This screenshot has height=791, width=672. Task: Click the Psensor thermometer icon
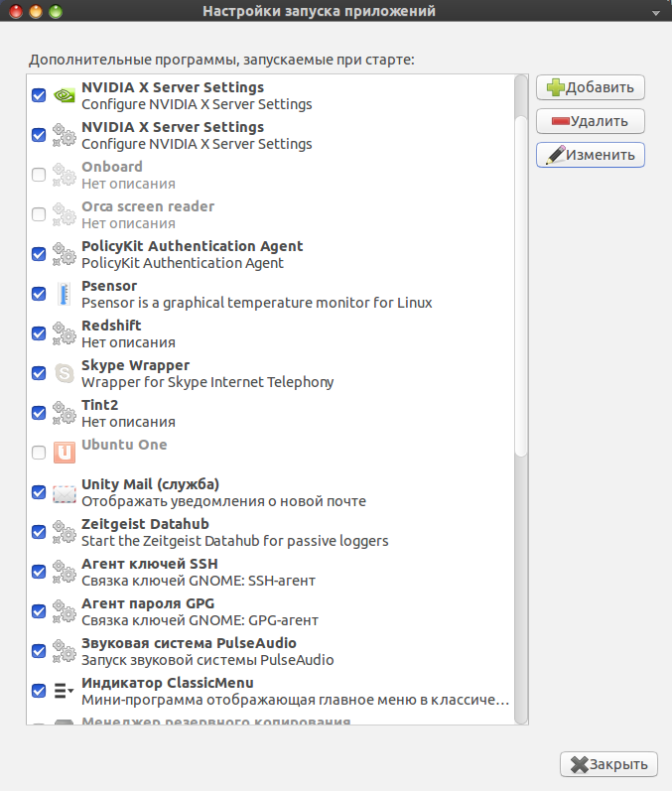[64, 294]
